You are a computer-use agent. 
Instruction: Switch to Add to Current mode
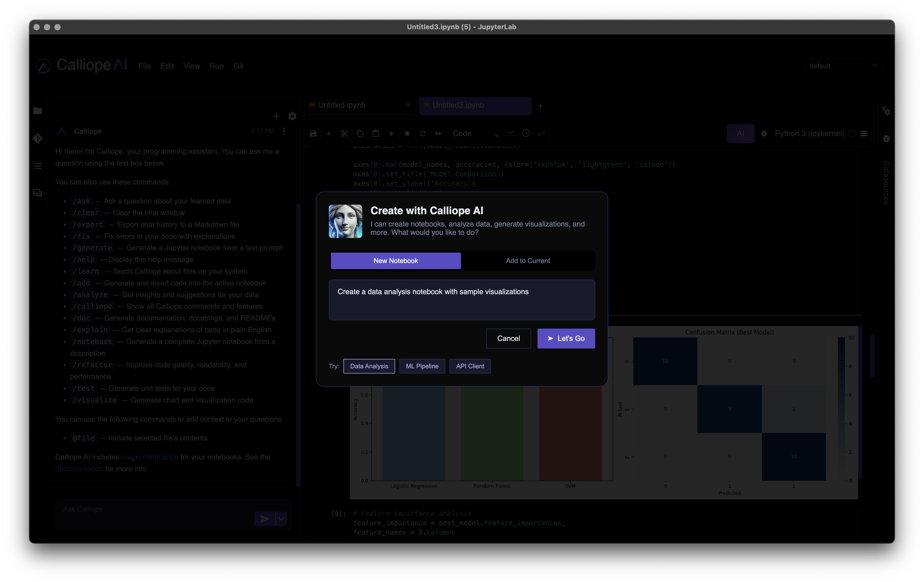click(528, 261)
